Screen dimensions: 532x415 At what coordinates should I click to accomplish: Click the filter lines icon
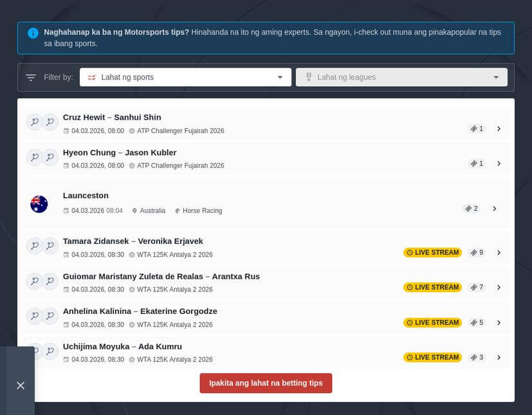coord(31,78)
